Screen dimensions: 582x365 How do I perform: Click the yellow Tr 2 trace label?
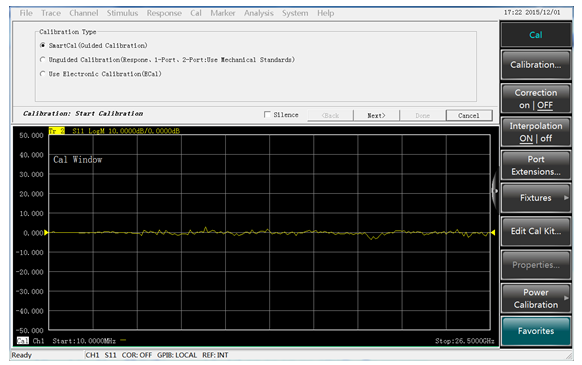pos(57,131)
